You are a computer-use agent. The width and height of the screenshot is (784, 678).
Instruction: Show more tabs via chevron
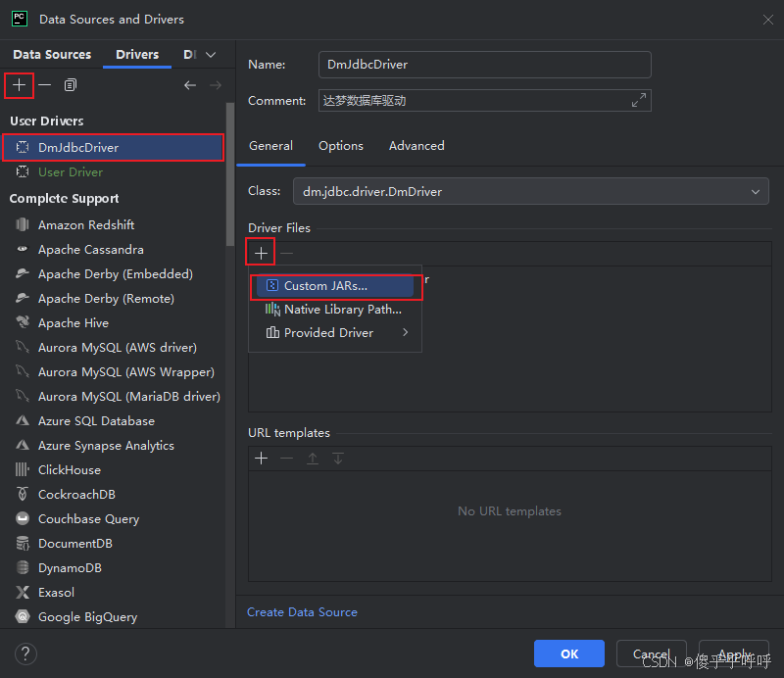click(x=211, y=55)
